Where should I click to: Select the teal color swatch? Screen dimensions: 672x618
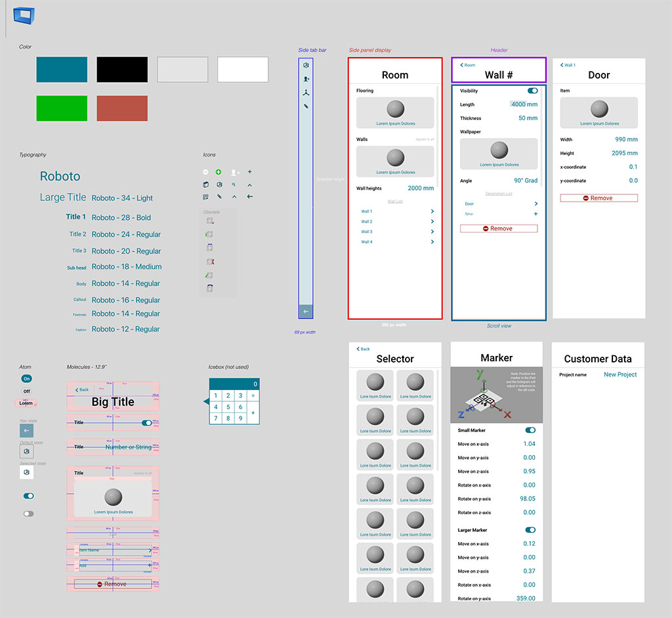pos(62,69)
